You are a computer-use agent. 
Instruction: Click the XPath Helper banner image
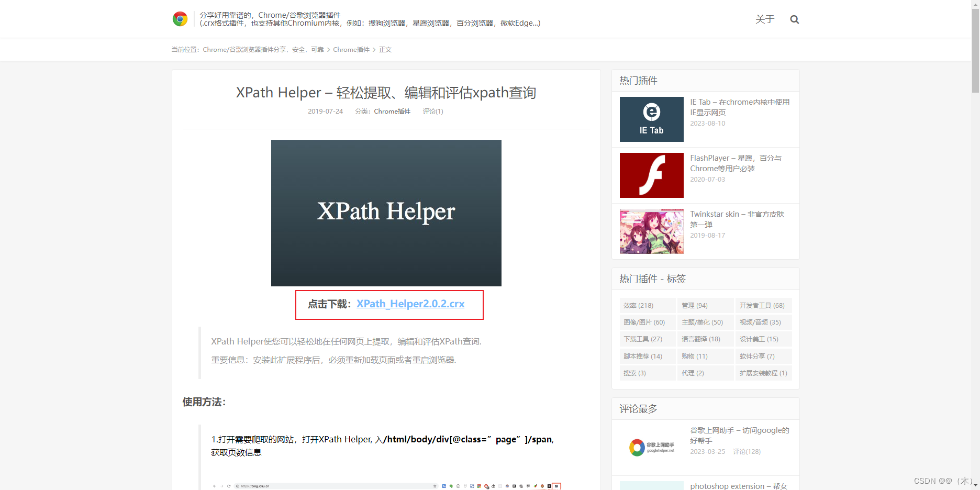pyautogui.click(x=386, y=213)
